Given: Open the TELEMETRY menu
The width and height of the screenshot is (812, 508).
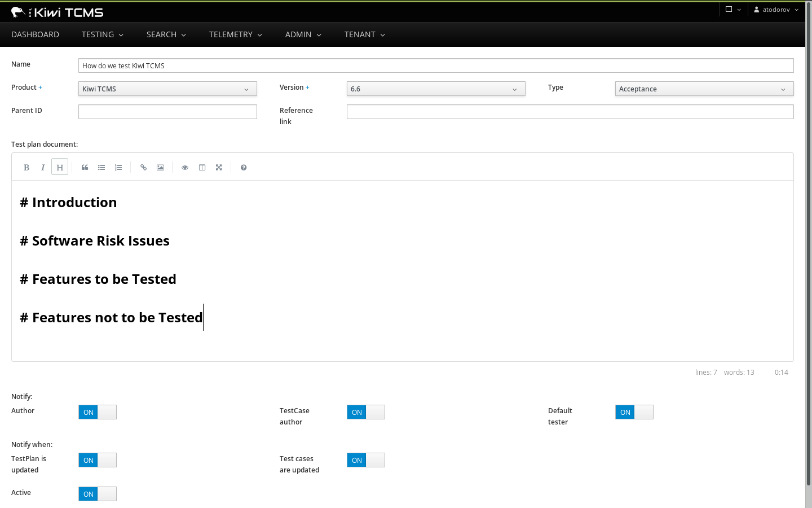Looking at the screenshot, I should coord(236,34).
